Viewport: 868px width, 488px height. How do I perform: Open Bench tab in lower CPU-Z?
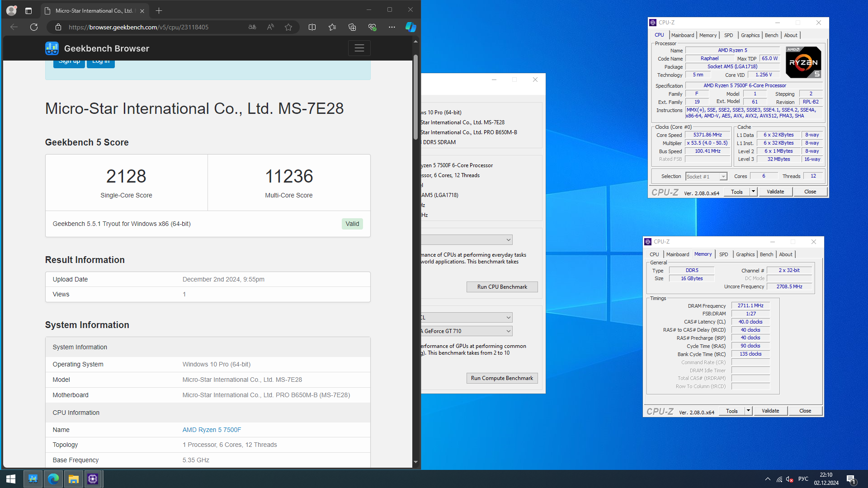766,254
